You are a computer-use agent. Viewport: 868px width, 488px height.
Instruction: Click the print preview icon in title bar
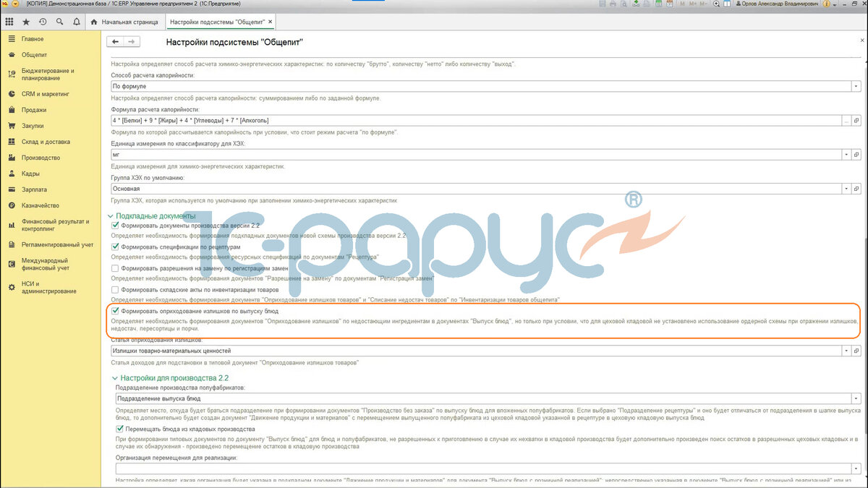pyautogui.click(x=624, y=4)
